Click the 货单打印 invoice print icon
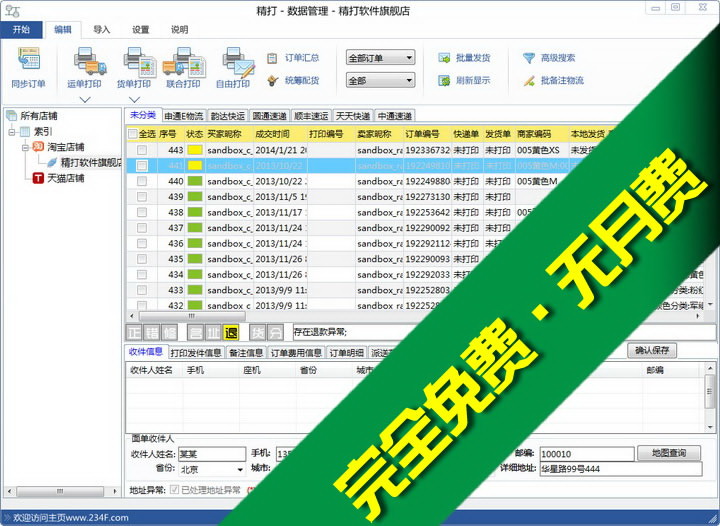The width and height of the screenshot is (720, 526). [x=134, y=62]
